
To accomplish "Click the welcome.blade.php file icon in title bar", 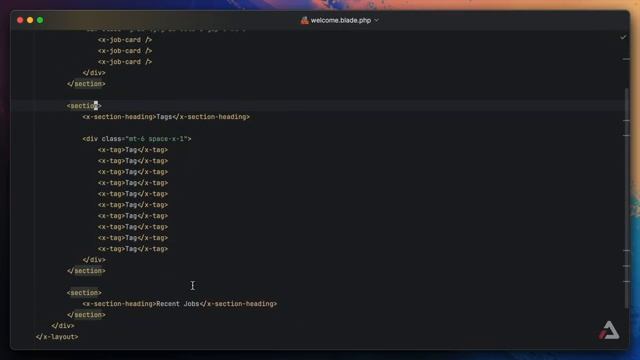I will tap(304, 20).
